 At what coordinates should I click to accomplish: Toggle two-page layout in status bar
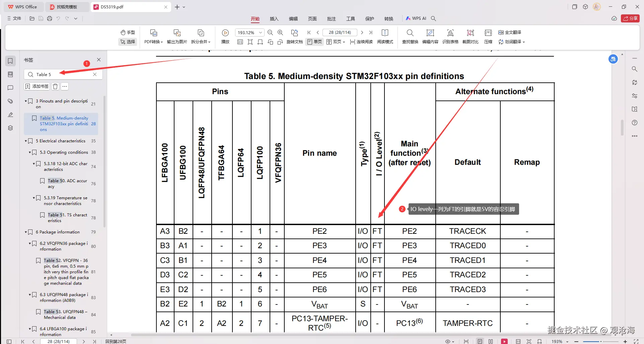click(x=491, y=341)
